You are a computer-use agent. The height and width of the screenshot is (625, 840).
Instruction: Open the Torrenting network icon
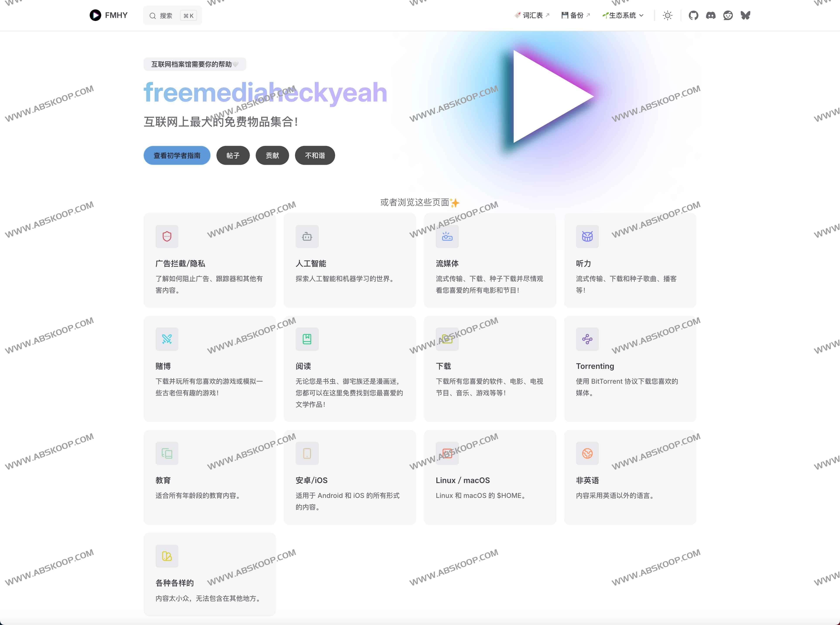tap(587, 339)
